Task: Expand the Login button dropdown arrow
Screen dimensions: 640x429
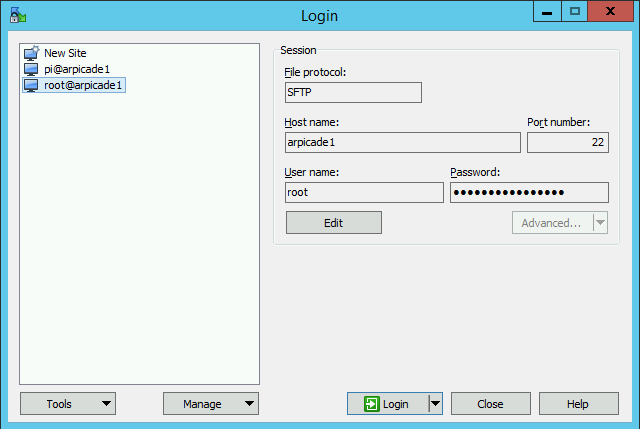Action: click(436, 404)
